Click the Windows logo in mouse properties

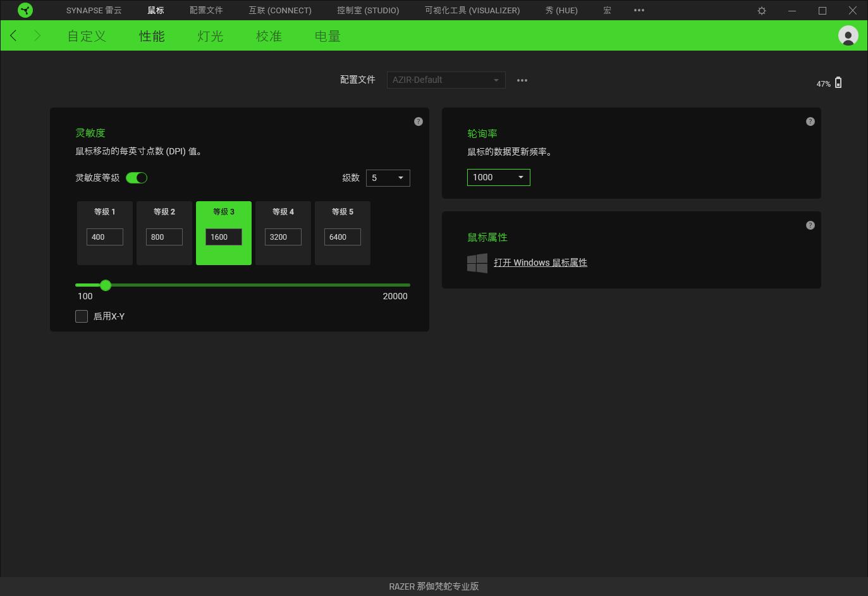477,263
